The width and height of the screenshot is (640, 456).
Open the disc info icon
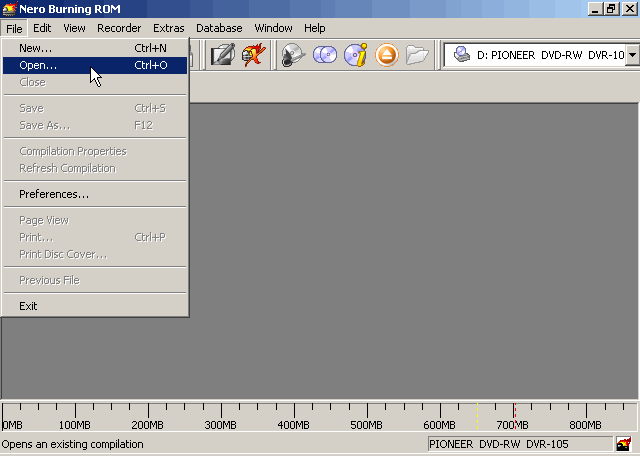point(356,55)
